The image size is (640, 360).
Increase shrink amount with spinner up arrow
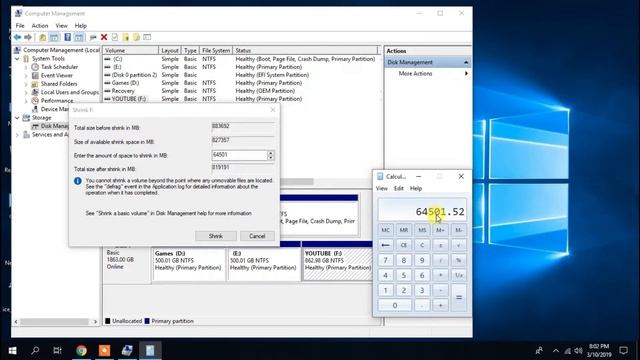click(x=270, y=153)
